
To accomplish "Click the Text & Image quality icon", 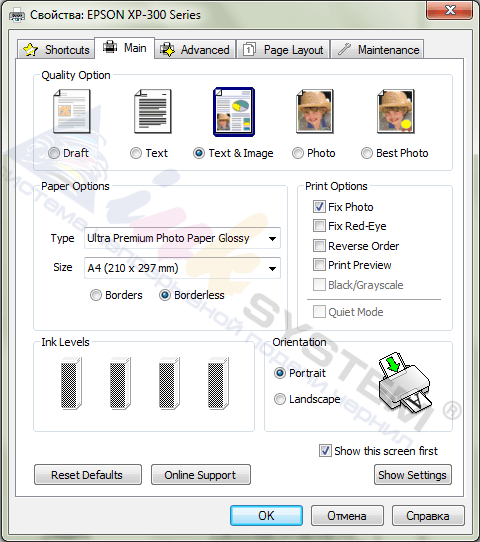I will tap(234, 112).
